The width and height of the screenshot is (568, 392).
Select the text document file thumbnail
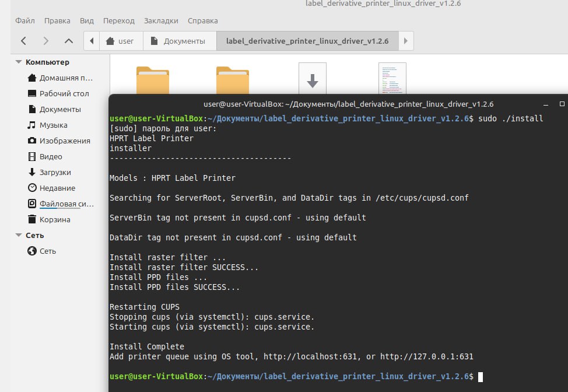coord(392,79)
